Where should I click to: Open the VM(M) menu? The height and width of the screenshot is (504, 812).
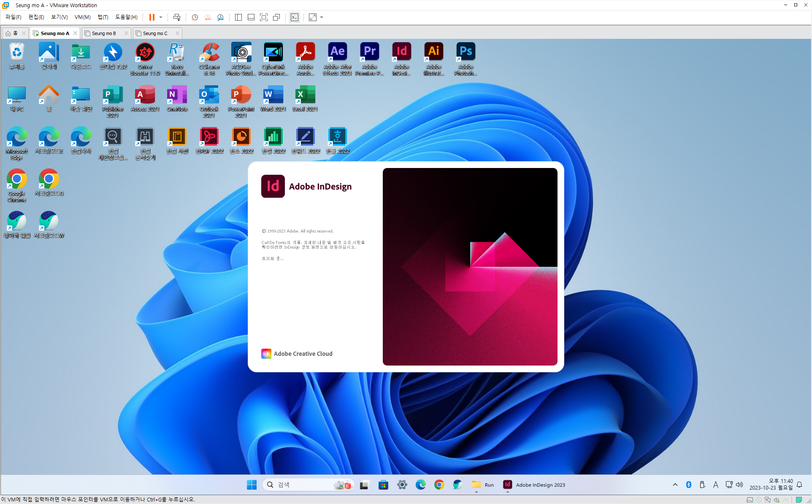tap(82, 17)
